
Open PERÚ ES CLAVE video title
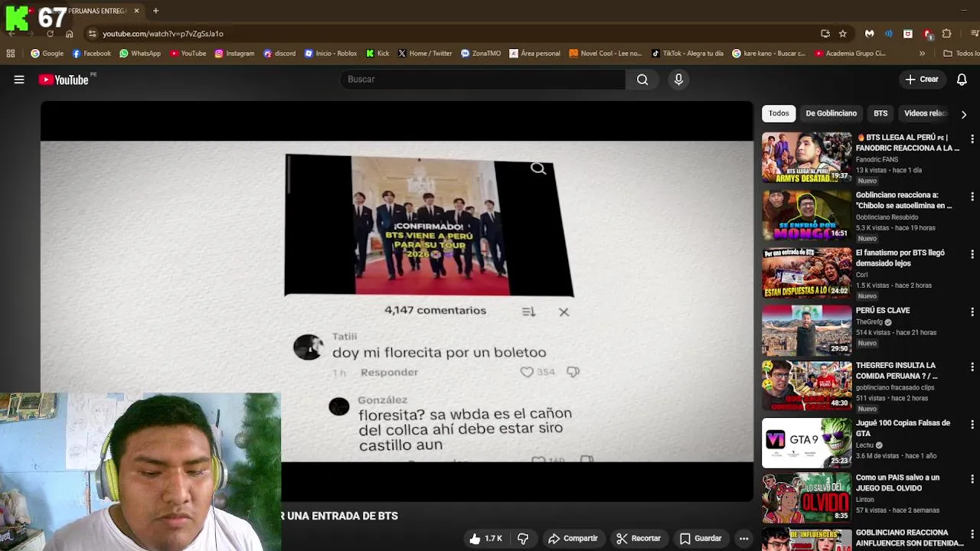pos(883,310)
